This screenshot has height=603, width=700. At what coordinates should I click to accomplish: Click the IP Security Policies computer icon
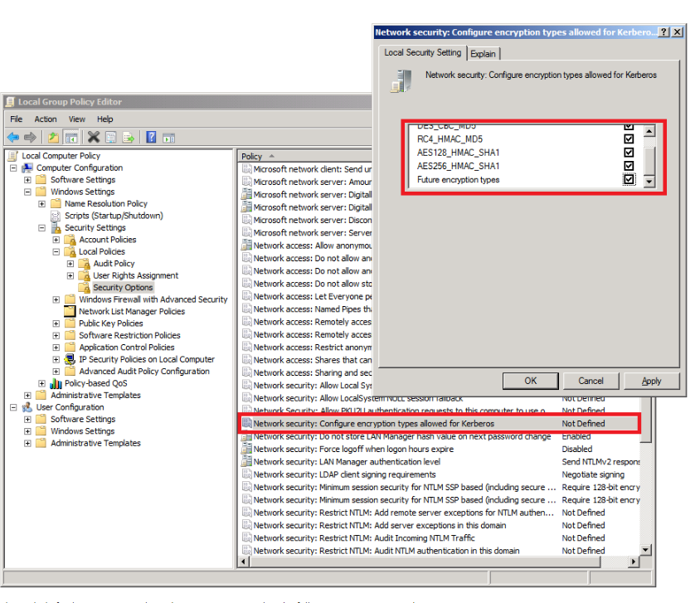(70, 359)
